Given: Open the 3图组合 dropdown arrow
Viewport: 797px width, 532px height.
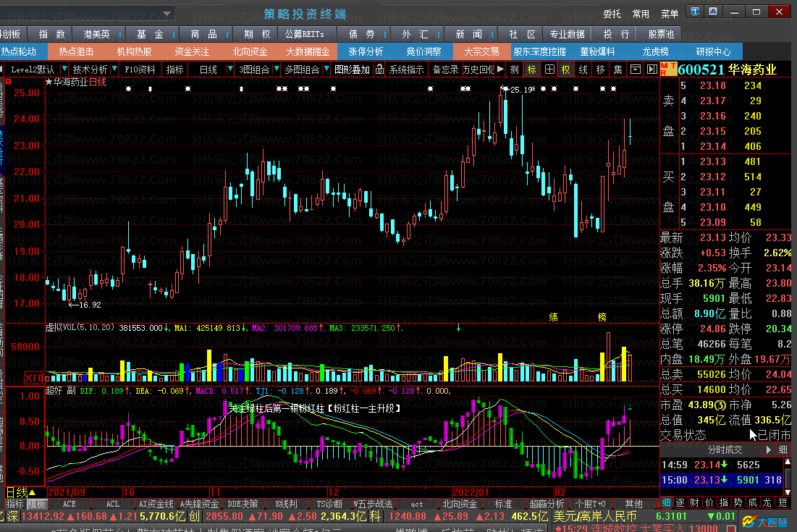Looking at the screenshot, I should (277, 69).
